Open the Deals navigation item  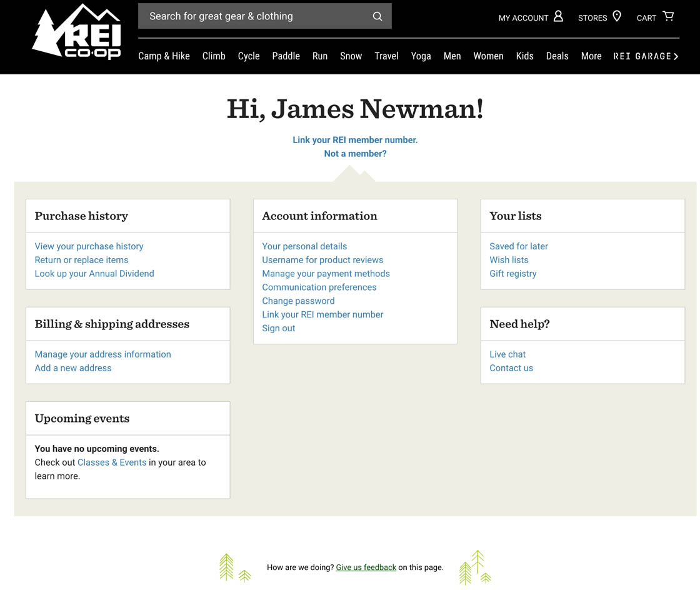coord(557,56)
